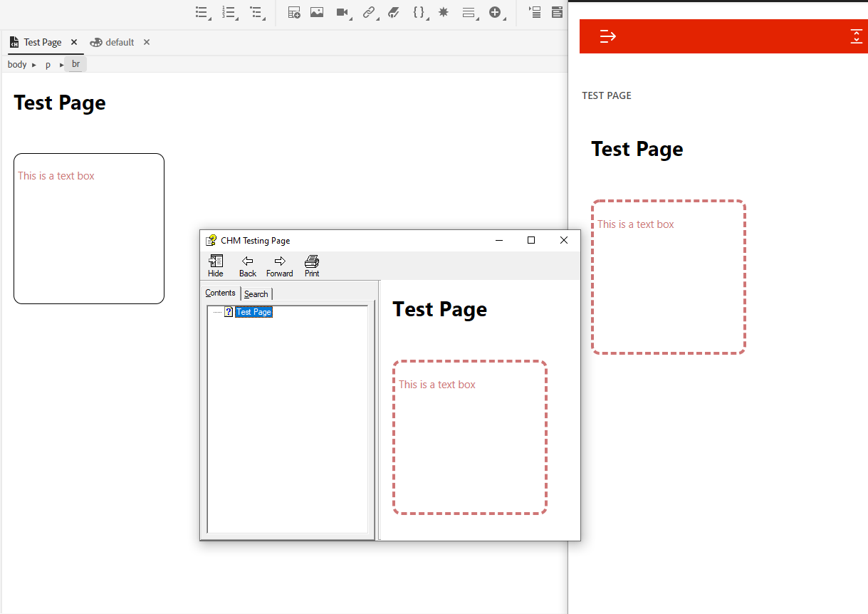The height and width of the screenshot is (614, 868).
Task: Toggle the sidebar with the Hide button
Action: 215,266
